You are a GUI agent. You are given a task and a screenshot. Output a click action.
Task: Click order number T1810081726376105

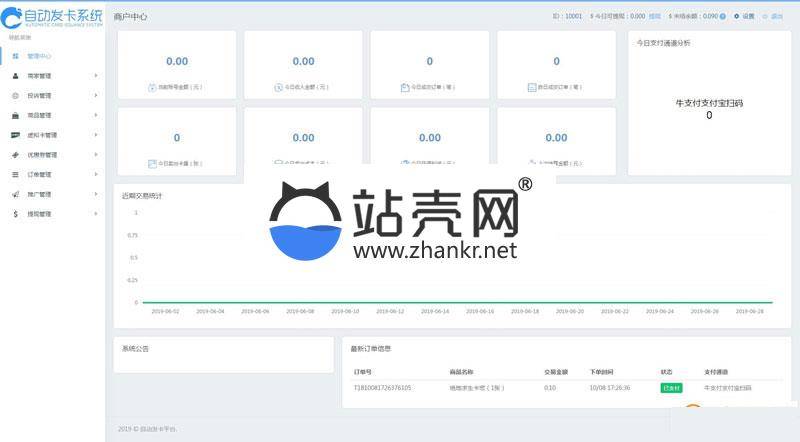coord(383,387)
